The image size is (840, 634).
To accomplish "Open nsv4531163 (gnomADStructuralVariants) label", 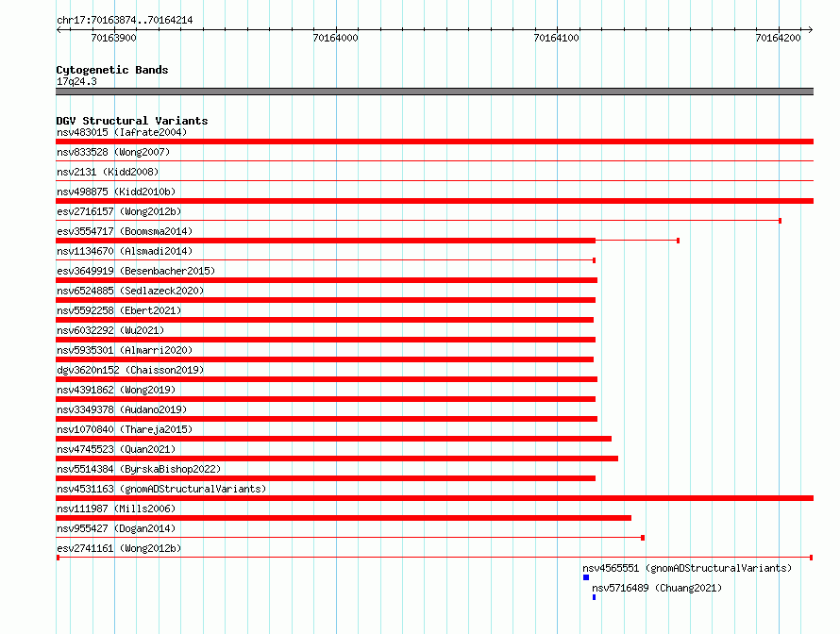I will (161, 489).
